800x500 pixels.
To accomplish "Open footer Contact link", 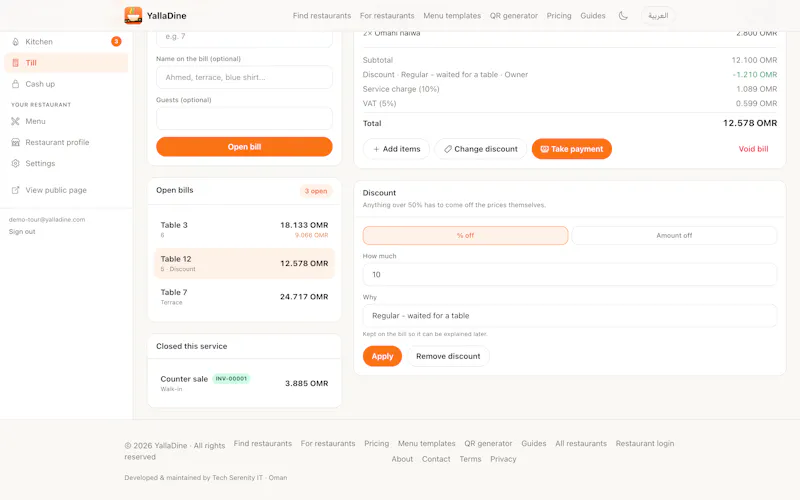I will click(x=436, y=459).
